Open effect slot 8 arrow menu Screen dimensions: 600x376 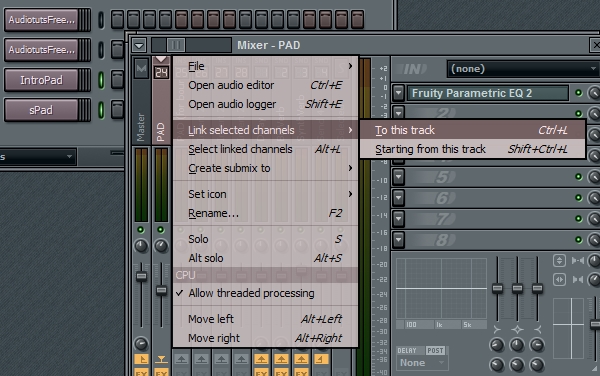click(x=398, y=240)
